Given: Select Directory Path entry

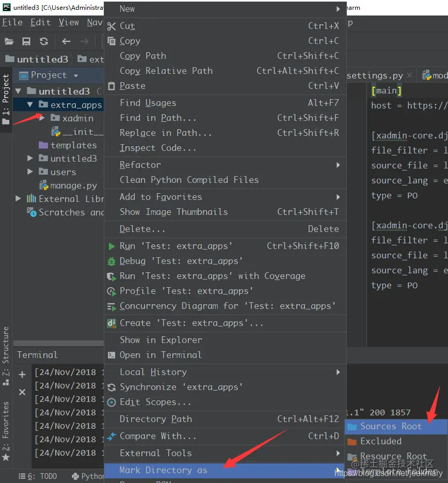Looking at the screenshot, I should point(225,419).
